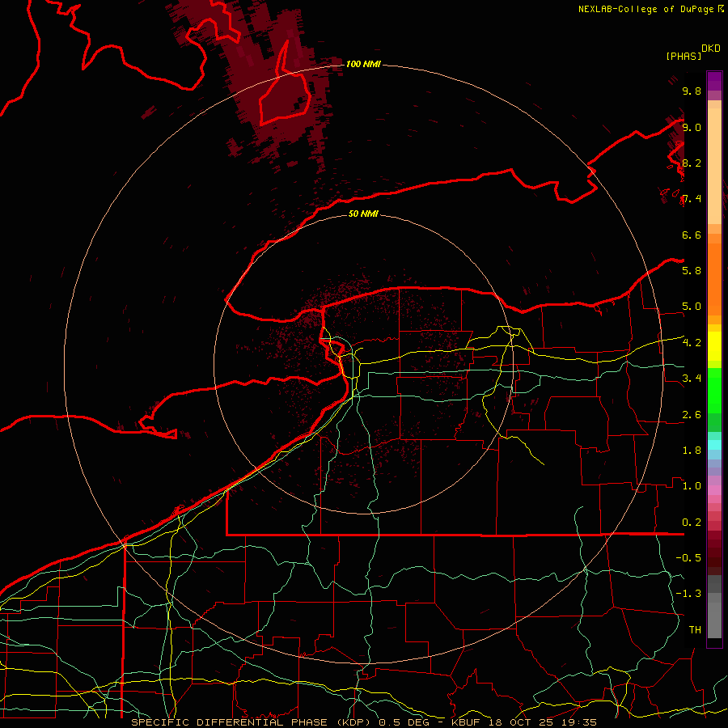Click the TH threshold label on the legend
728x728 pixels.
694,629
